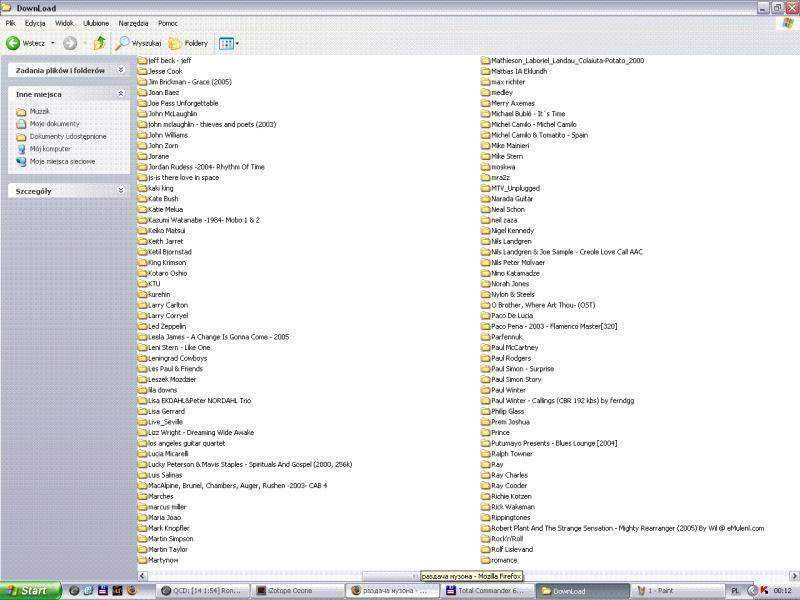Open the Wyszukaj search pane
800x600 pixels.
tap(138, 43)
